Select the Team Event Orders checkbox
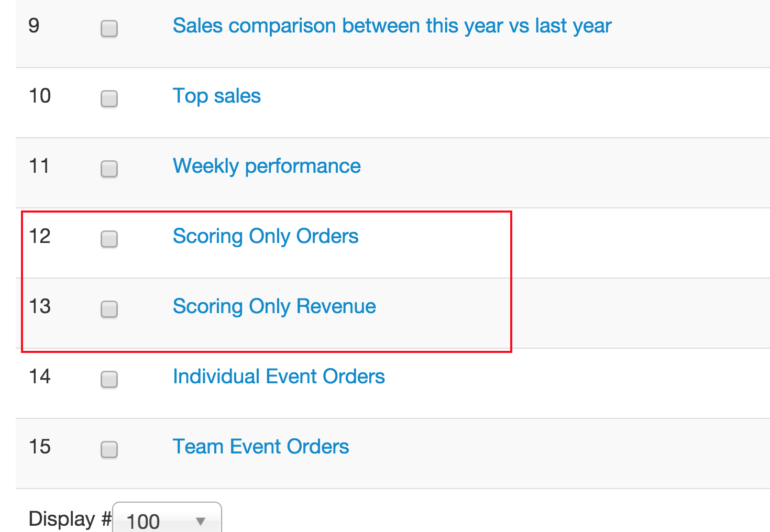This screenshot has height=532, width=770. point(109,449)
